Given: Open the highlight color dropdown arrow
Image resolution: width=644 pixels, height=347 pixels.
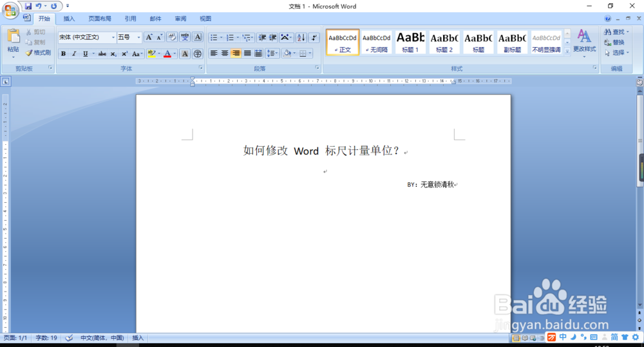Looking at the screenshot, I should (159, 54).
